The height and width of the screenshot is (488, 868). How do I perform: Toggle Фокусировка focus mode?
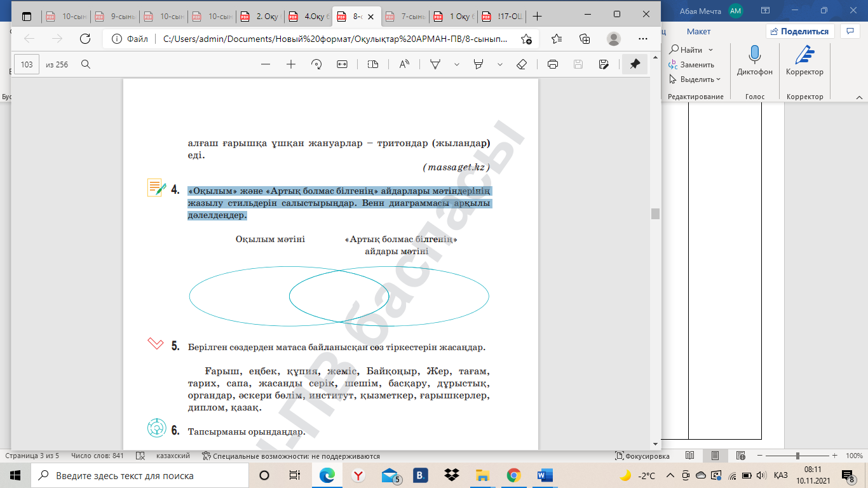(643, 456)
